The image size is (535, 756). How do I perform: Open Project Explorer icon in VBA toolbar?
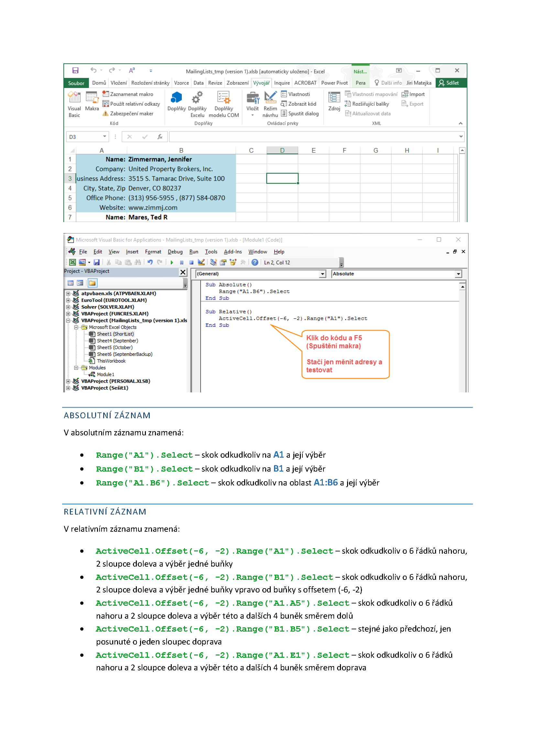tap(213, 262)
